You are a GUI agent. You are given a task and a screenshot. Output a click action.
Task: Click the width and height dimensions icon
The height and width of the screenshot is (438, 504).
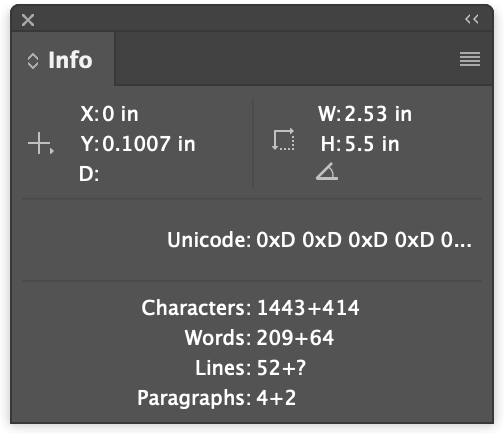tap(283, 139)
